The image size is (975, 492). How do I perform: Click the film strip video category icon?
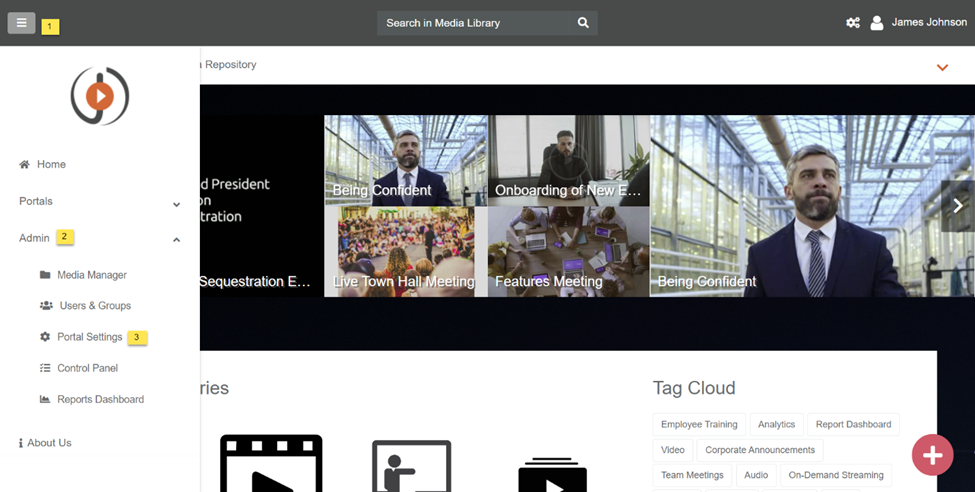(x=271, y=464)
